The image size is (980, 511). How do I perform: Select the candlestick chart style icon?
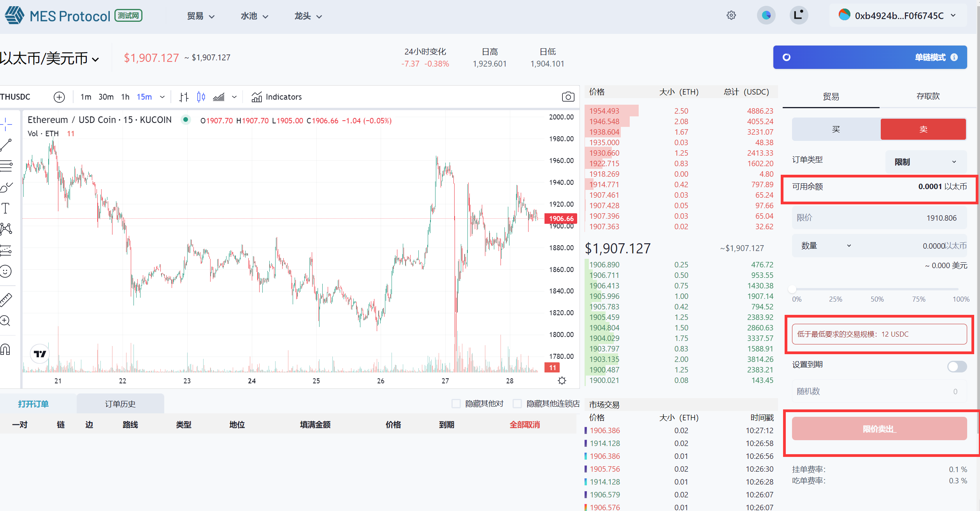point(201,97)
